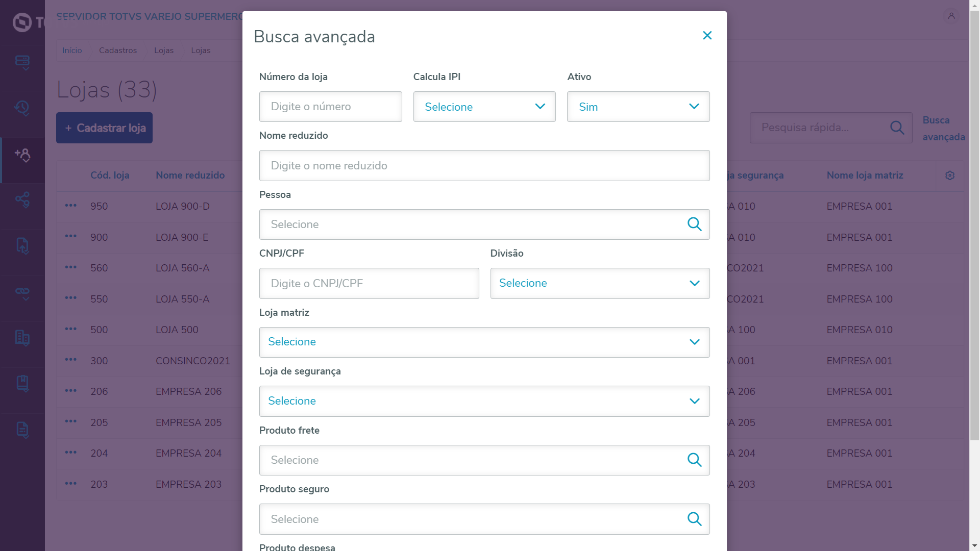Click the quick search magnifier icon
Screen dimensions: 980x551
(897, 128)
